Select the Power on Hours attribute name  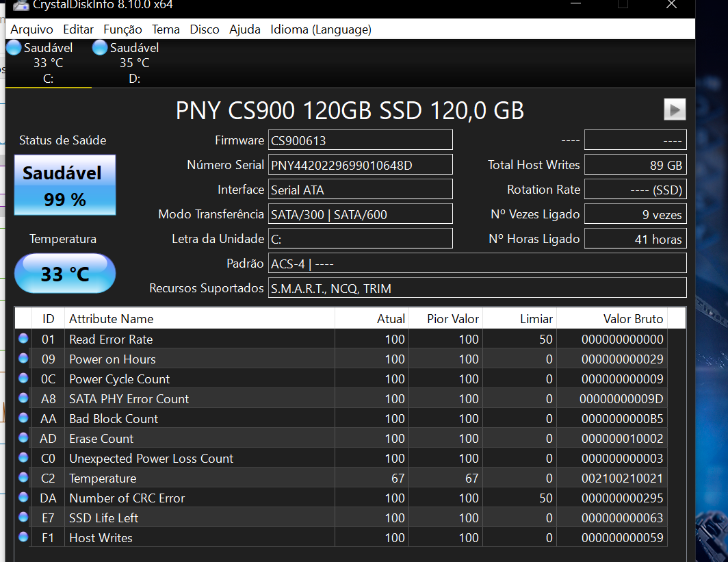(x=112, y=359)
